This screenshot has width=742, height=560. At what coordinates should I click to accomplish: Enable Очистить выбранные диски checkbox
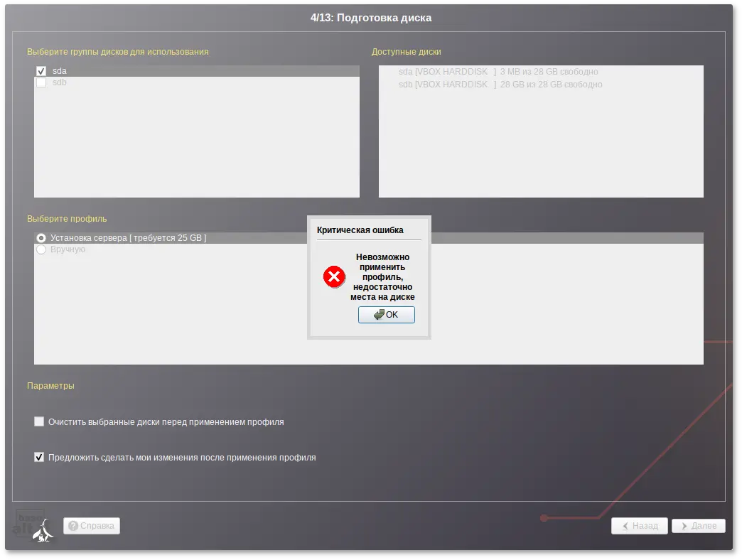click(39, 421)
